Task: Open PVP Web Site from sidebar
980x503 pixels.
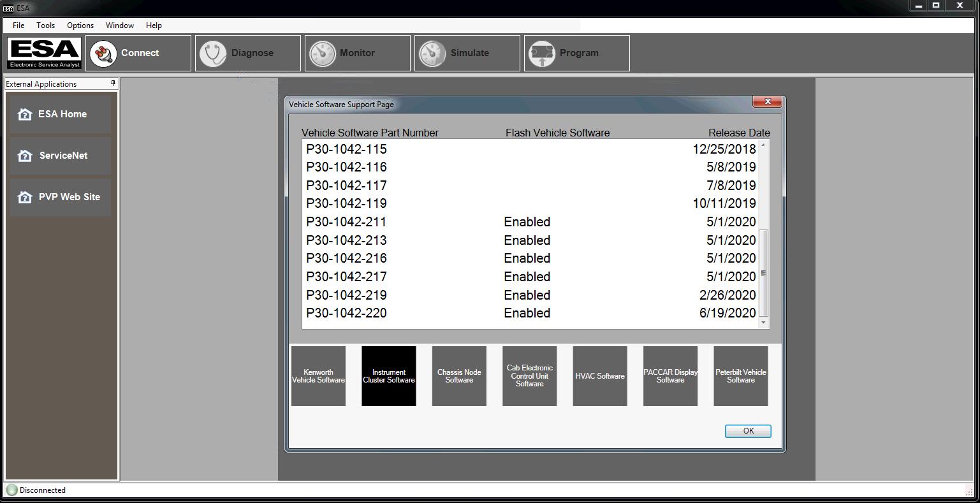Action: pos(60,197)
